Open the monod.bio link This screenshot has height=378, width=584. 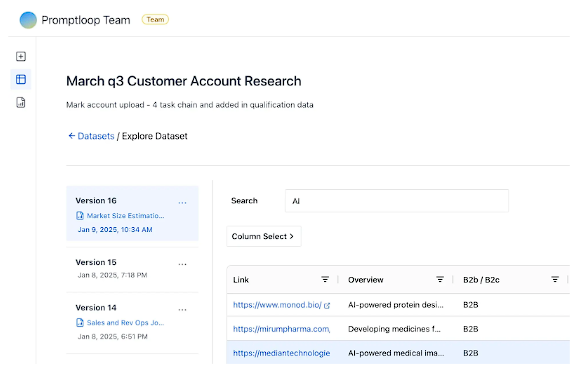coord(277,305)
